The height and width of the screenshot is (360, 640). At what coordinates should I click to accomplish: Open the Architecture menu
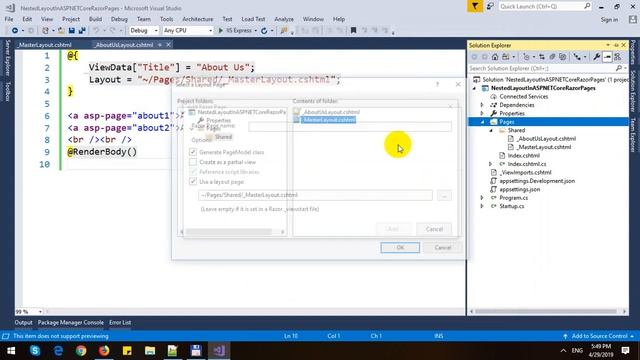click(198, 19)
